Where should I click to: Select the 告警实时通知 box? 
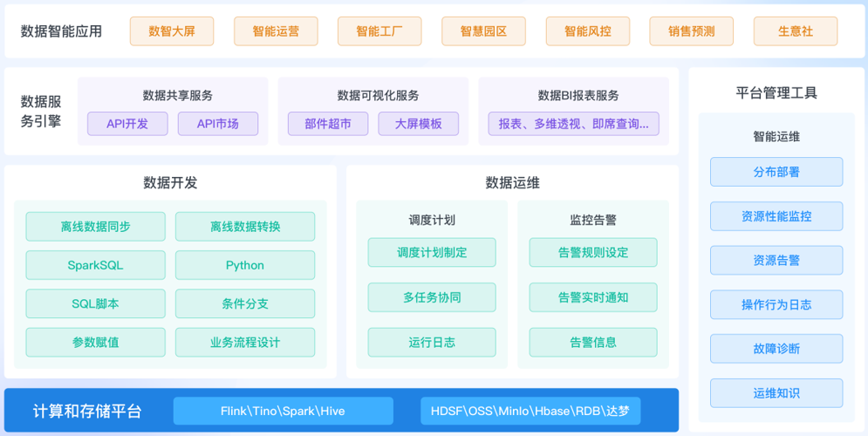(593, 297)
